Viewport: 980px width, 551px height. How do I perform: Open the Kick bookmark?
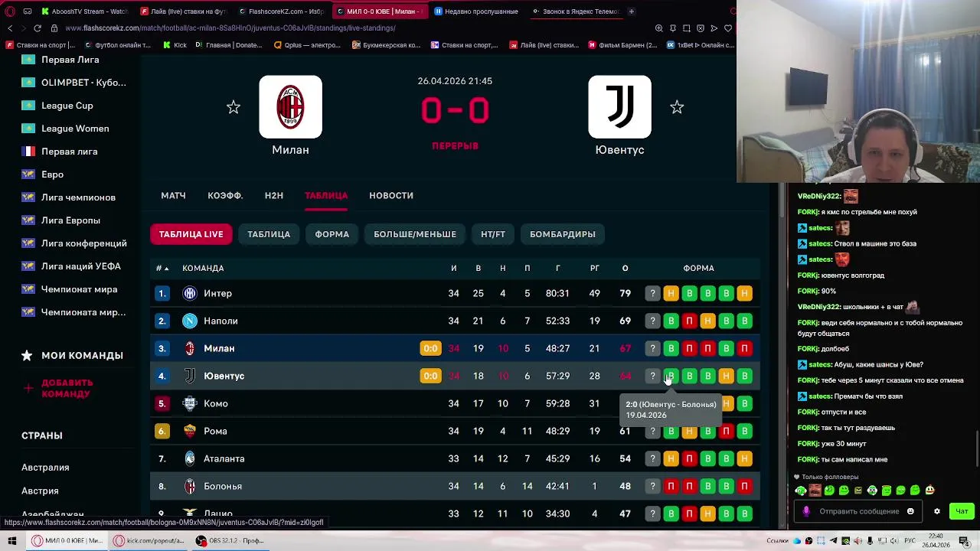175,45
